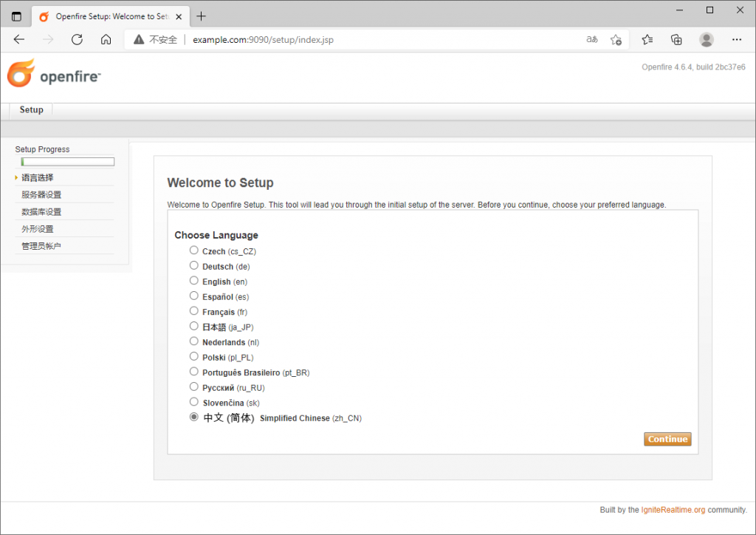Click the read aloud/translate icon
This screenshot has width=756, height=535.
click(x=591, y=40)
